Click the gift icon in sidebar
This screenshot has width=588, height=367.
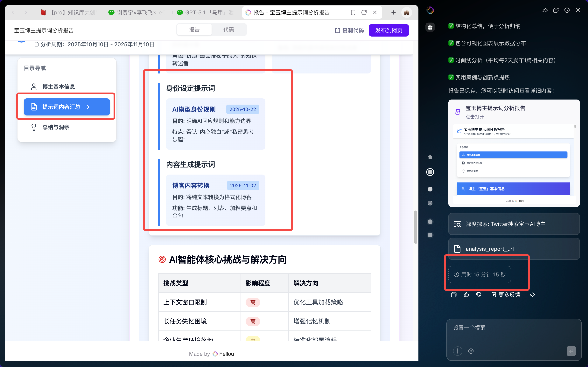click(430, 27)
